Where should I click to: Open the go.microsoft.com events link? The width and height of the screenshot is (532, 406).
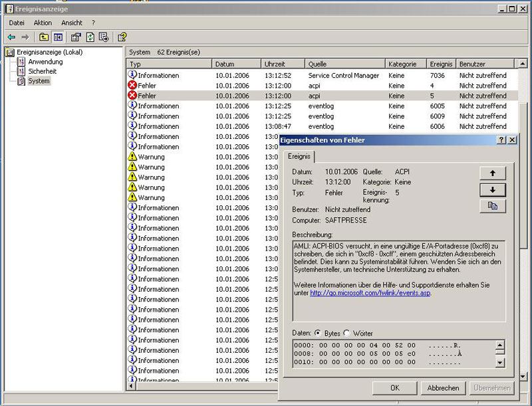click(x=370, y=292)
